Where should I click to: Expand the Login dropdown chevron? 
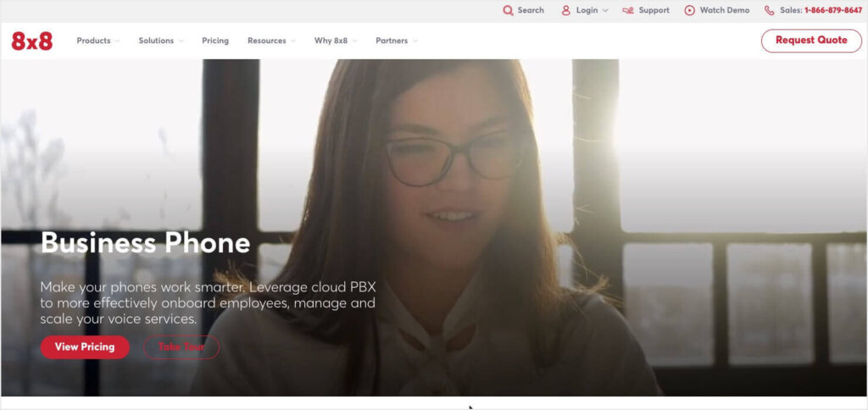click(x=605, y=11)
